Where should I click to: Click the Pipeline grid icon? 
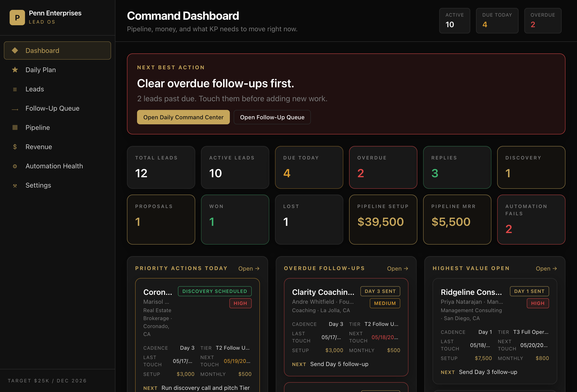pos(15,127)
